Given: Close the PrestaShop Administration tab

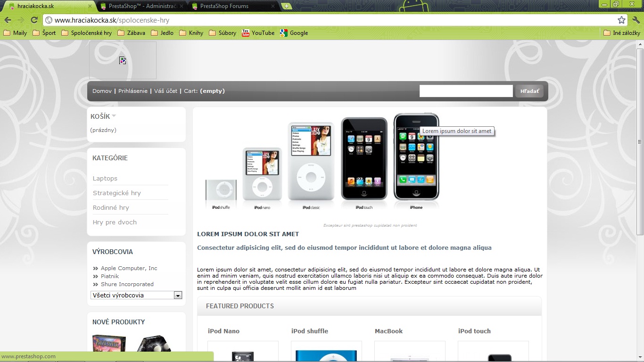Looking at the screenshot, I should (x=182, y=6).
